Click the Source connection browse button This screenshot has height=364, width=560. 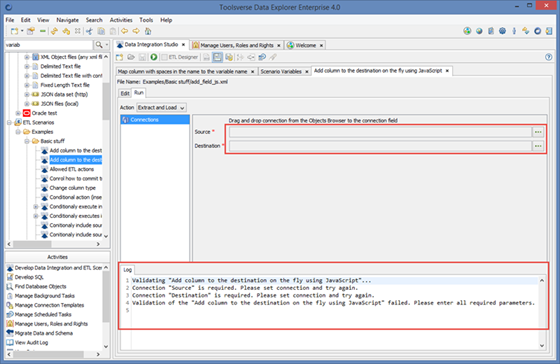(538, 132)
